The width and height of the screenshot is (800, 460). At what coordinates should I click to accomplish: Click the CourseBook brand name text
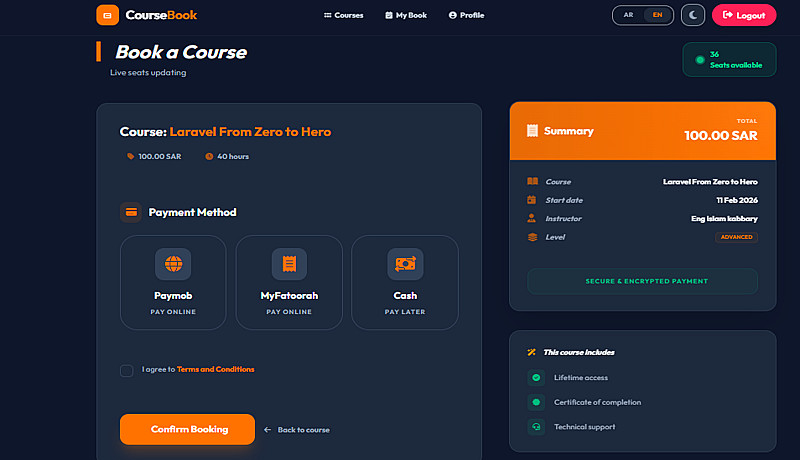(161, 15)
